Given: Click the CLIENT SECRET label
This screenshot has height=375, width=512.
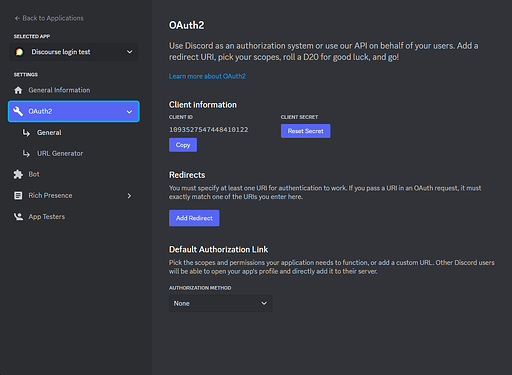Looking at the screenshot, I should (x=299, y=117).
